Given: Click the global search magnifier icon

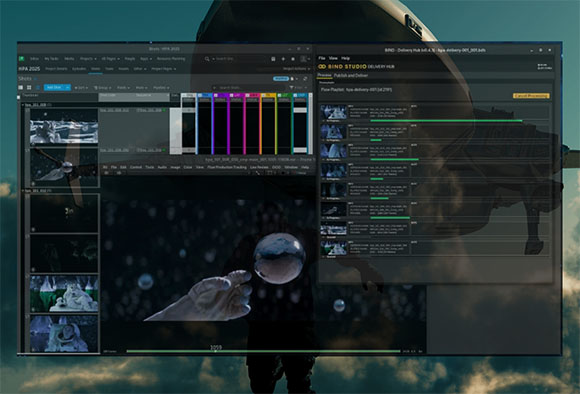Looking at the screenshot, I should coord(207,59).
